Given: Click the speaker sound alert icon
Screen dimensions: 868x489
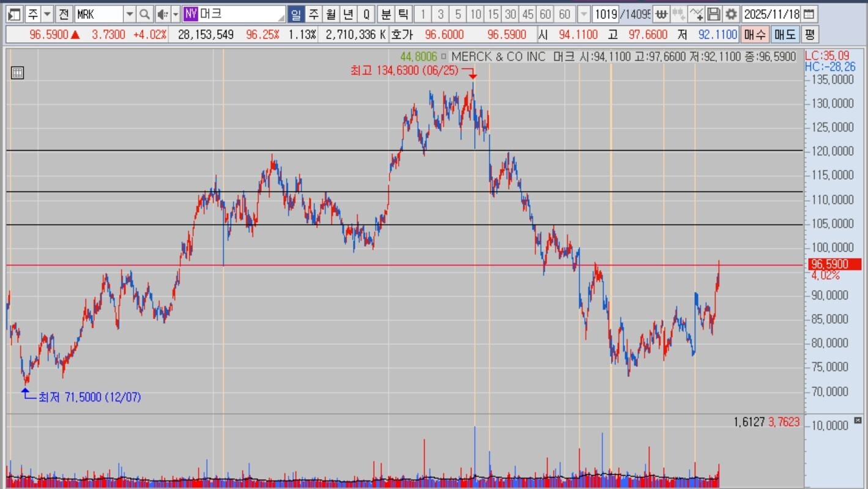Looking at the screenshot, I should coord(161,14).
